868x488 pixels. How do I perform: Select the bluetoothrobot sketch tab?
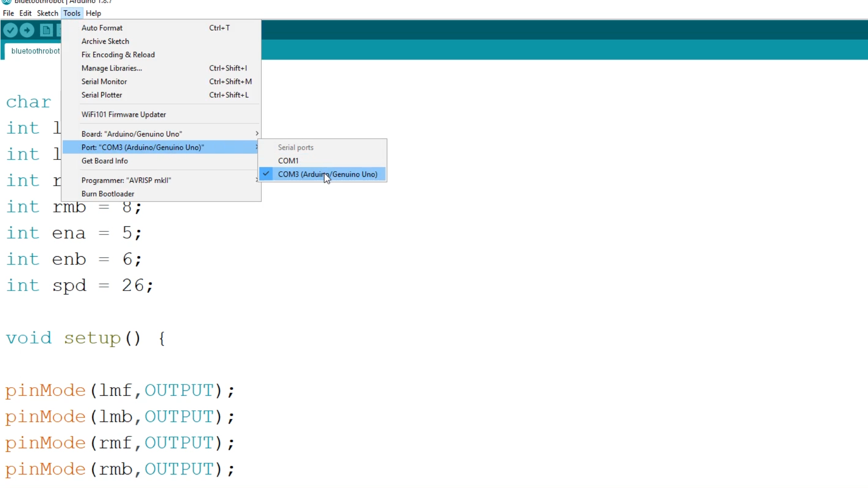[x=35, y=51]
